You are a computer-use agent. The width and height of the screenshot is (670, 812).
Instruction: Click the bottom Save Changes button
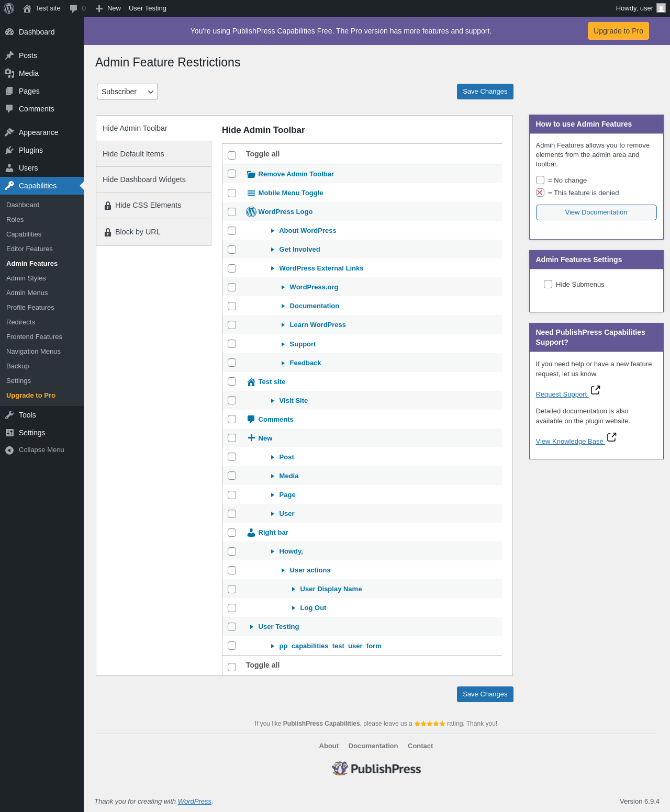[485, 694]
